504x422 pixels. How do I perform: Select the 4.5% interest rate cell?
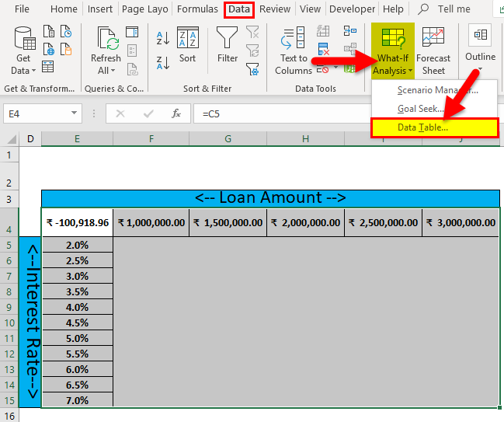coord(77,323)
